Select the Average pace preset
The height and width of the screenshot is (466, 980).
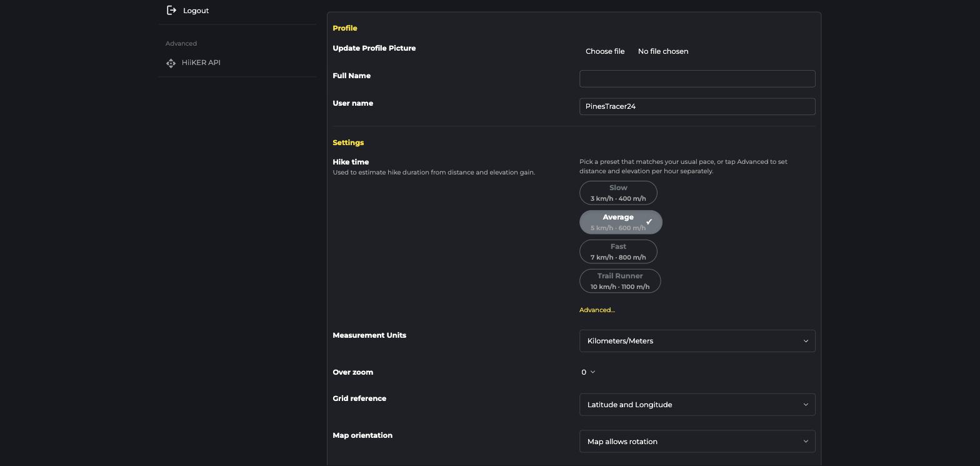(x=621, y=222)
